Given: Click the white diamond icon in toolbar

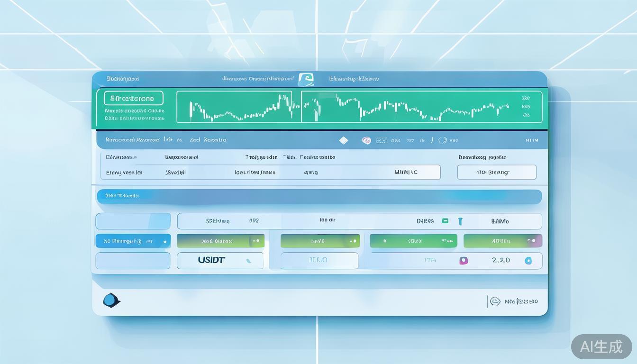Looking at the screenshot, I should pyautogui.click(x=344, y=140).
